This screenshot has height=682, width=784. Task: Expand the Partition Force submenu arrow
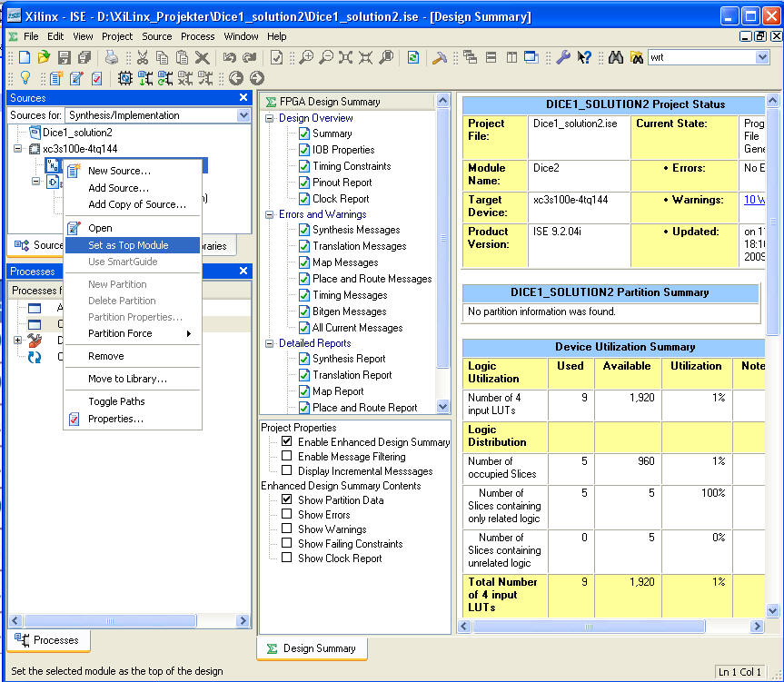(x=188, y=333)
